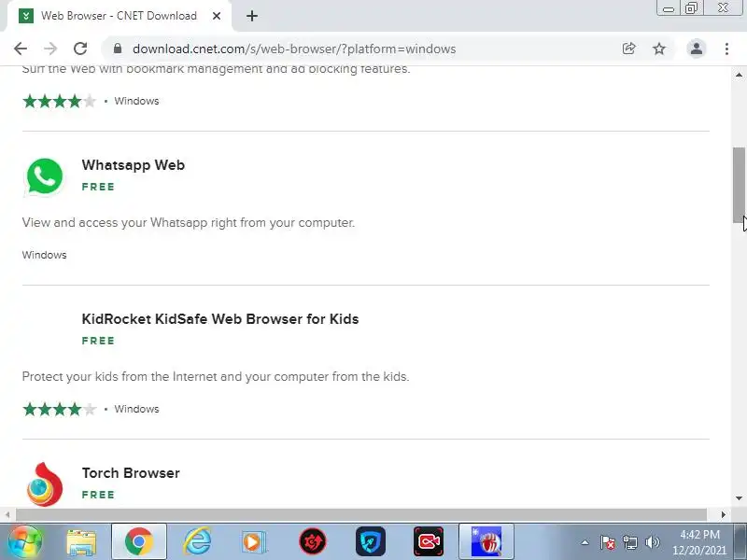This screenshot has height=560, width=747.
Task: Click the taskbar clock showing 4:42 PM
Action: coord(699,542)
